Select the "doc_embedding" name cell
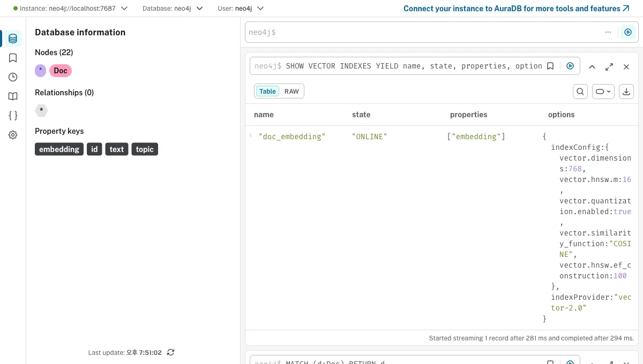The width and height of the screenshot is (643, 364). pyautogui.click(x=292, y=136)
